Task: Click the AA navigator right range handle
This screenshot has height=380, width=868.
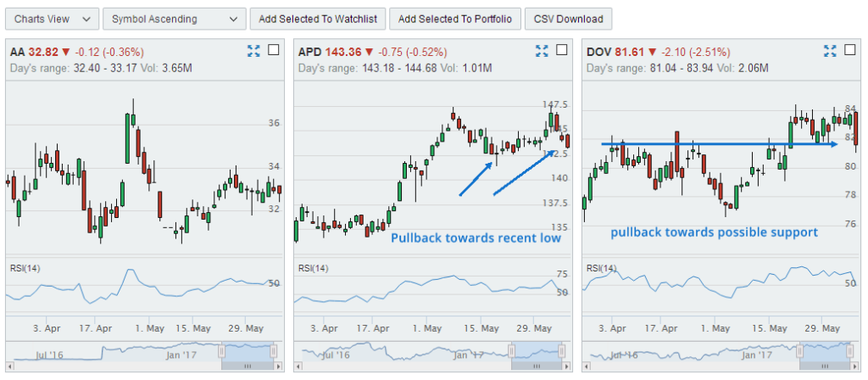Action: 274,351
